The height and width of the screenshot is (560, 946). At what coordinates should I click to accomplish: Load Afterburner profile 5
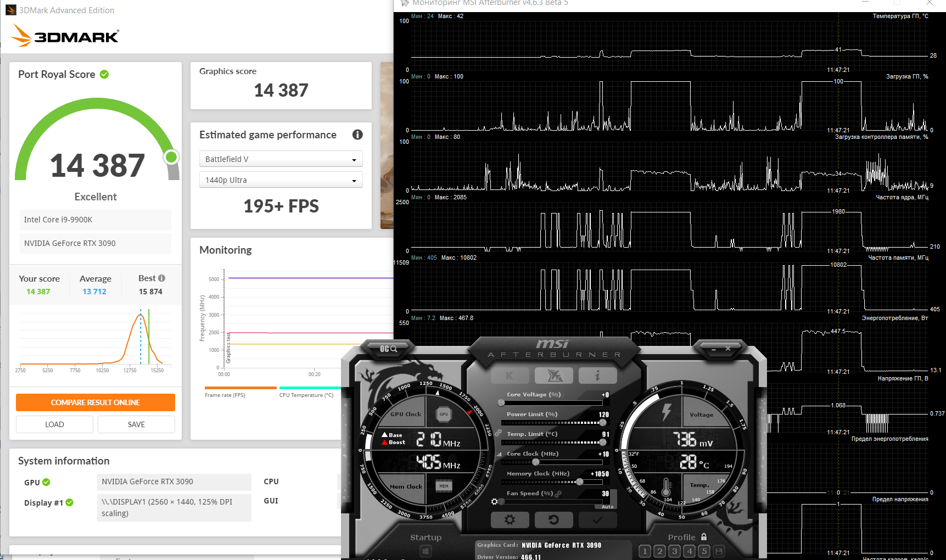click(x=704, y=551)
